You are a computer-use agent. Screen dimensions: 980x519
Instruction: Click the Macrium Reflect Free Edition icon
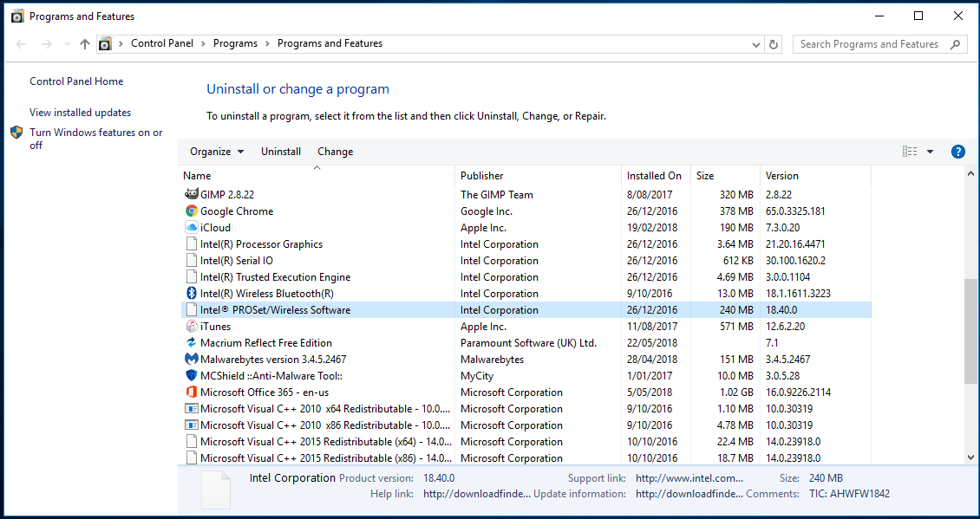(x=192, y=343)
